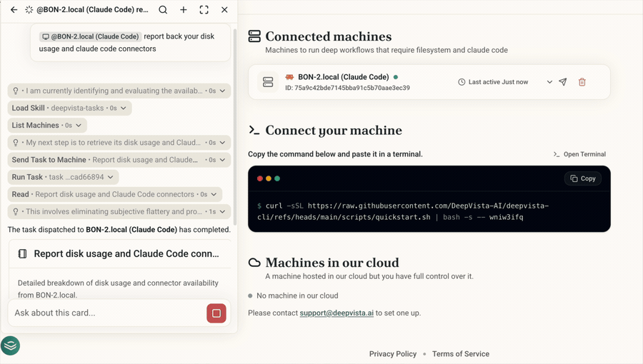
Task: Click the BON-2.local machine server icon
Action: tap(268, 82)
